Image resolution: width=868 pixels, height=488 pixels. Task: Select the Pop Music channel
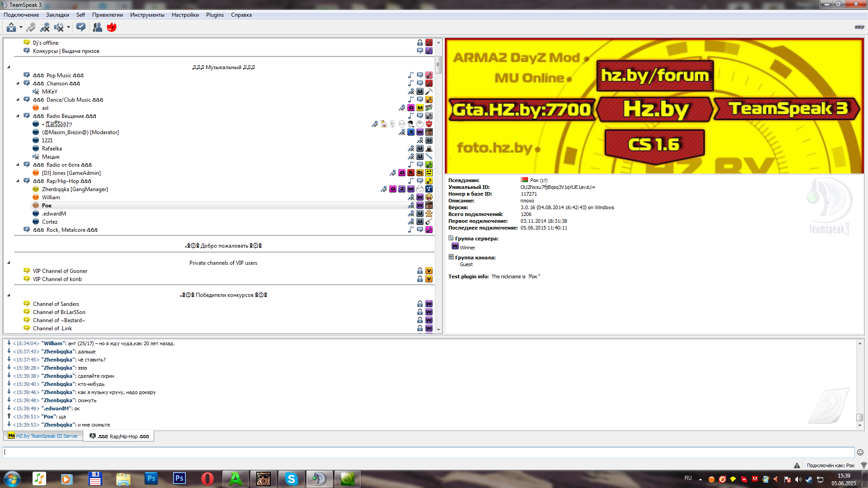click(58, 75)
